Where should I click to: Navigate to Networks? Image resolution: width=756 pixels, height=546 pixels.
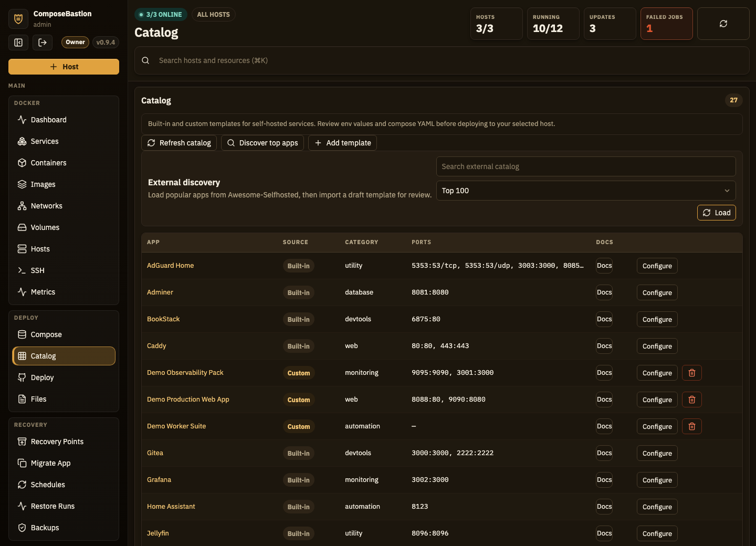pyautogui.click(x=64, y=206)
